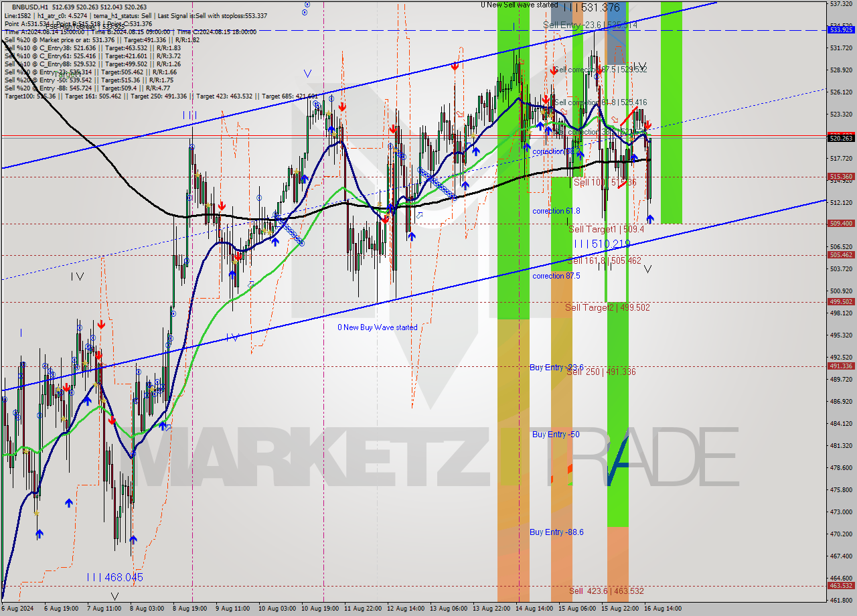857x616 pixels.
Task: Click the red 509.400 price tag
Action: tap(841, 224)
